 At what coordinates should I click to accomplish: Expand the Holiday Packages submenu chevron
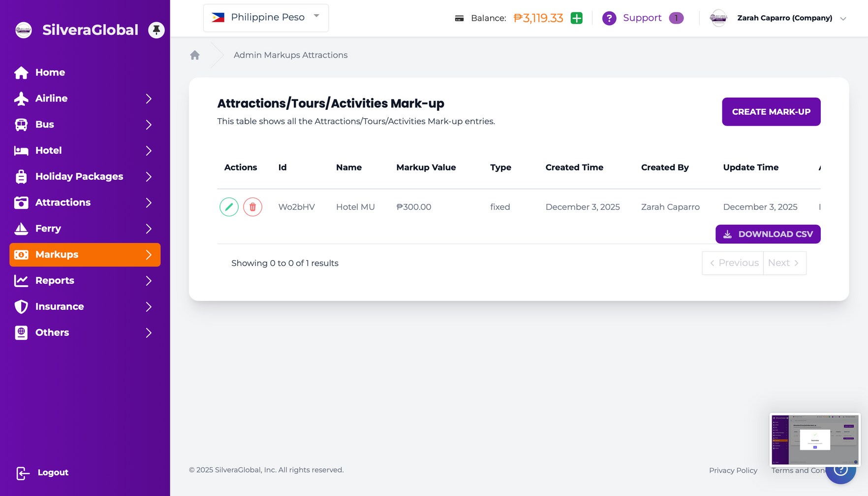point(149,177)
